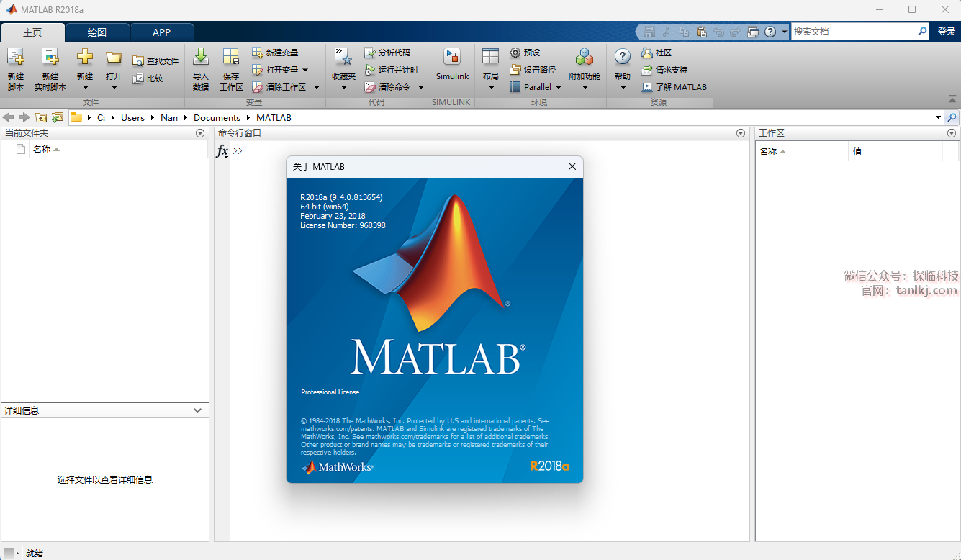Open the 打开变量 dropdown arrow
Viewport: 961px width, 560px height.
[x=305, y=70]
